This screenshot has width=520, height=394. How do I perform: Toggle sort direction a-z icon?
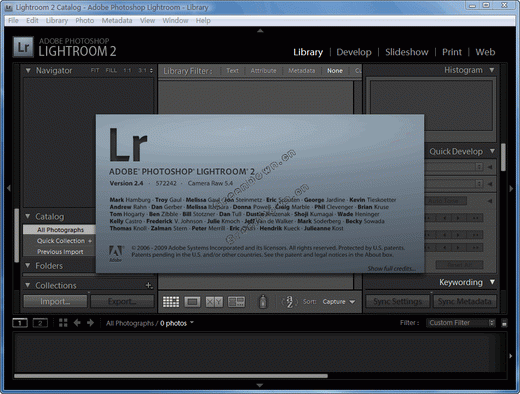tap(289, 302)
